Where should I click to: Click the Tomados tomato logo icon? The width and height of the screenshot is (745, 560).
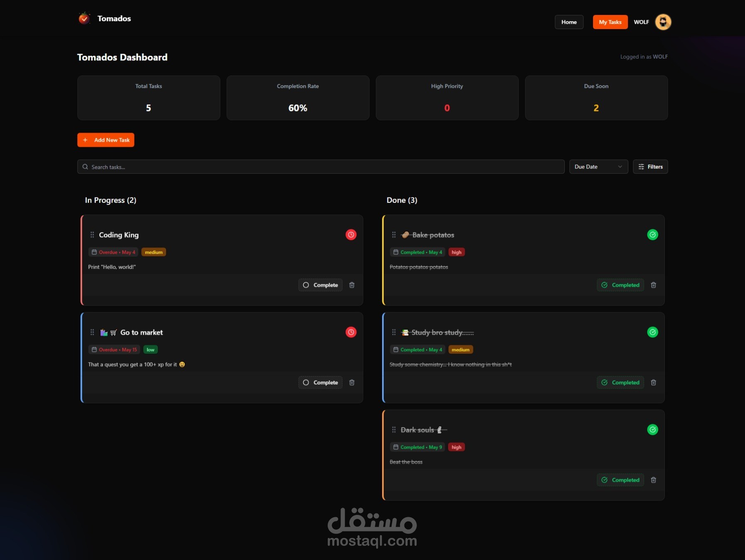(x=84, y=18)
